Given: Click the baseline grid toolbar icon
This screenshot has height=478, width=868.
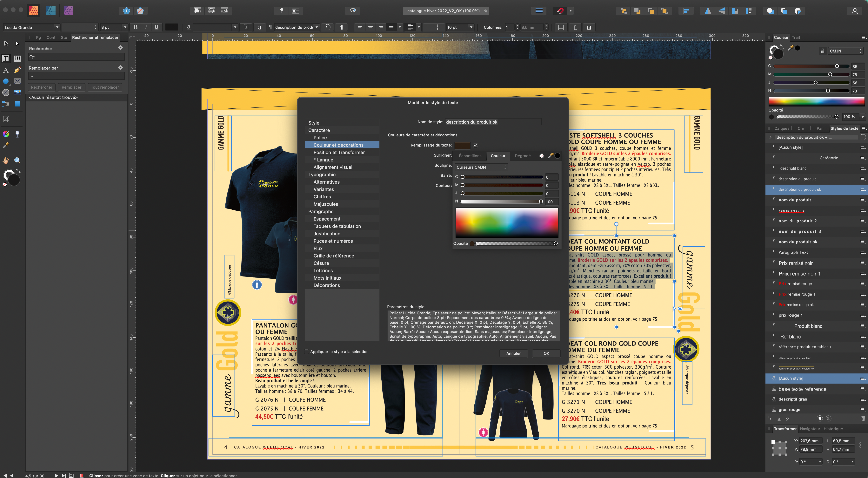Looking at the screenshot, I should tap(539, 11).
